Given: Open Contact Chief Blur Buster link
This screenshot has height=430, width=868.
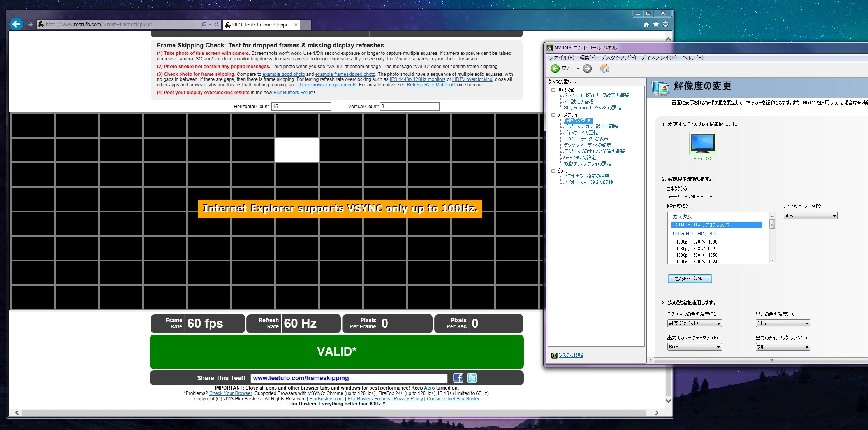Looking at the screenshot, I should click(453, 399).
